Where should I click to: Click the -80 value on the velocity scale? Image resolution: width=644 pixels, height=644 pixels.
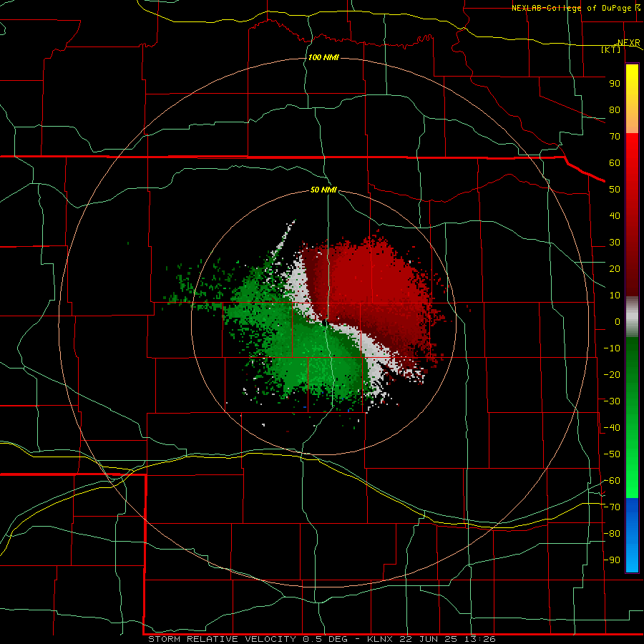tap(612, 534)
